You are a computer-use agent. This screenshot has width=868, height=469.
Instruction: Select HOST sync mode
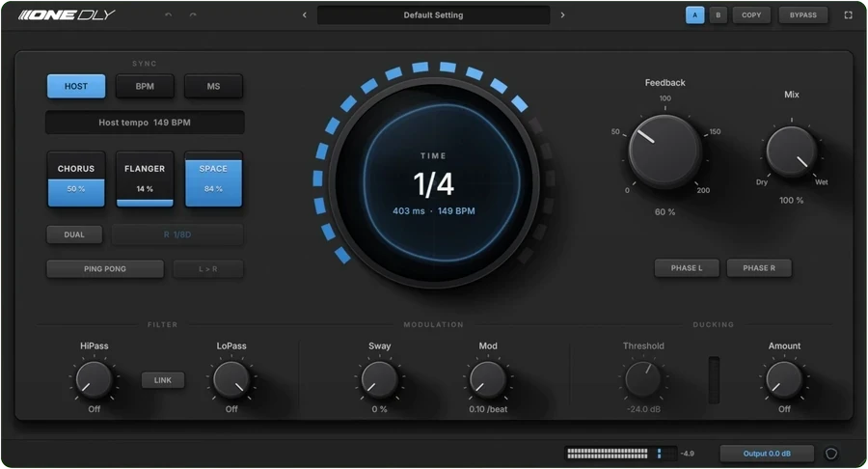[x=76, y=87]
